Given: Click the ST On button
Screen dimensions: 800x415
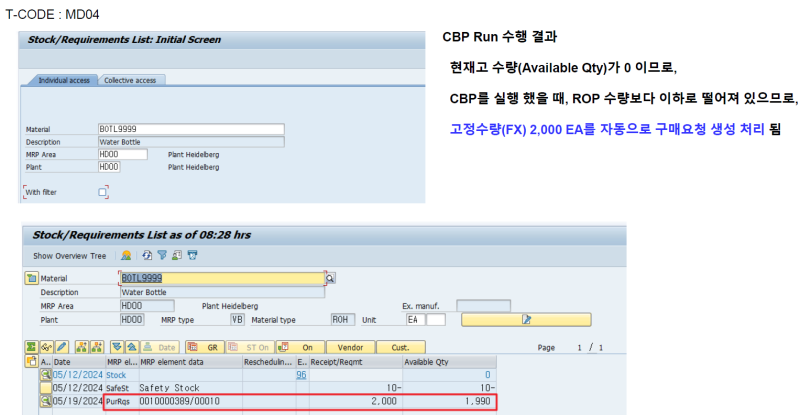Looking at the screenshot, I should tap(251, 347).
